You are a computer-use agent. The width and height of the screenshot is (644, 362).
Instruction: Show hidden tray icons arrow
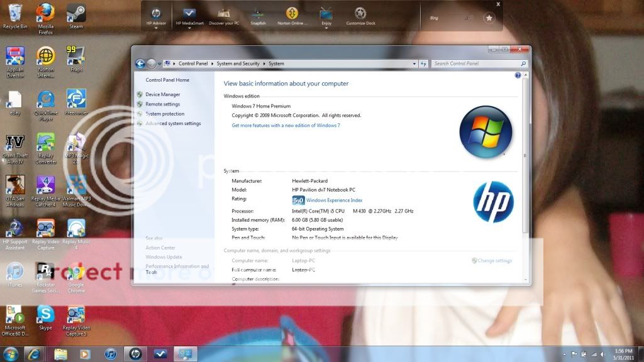tap(564, 354)
